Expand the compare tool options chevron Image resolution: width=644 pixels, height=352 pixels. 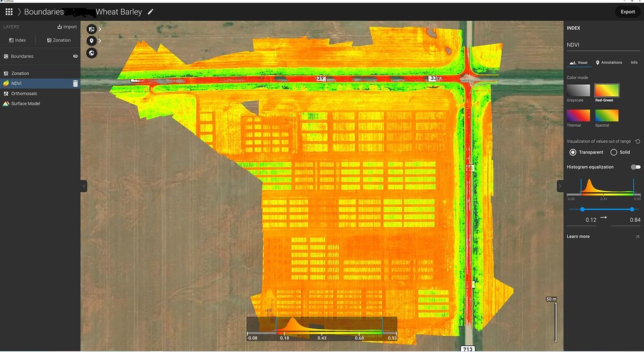click(x=100, y=29)
